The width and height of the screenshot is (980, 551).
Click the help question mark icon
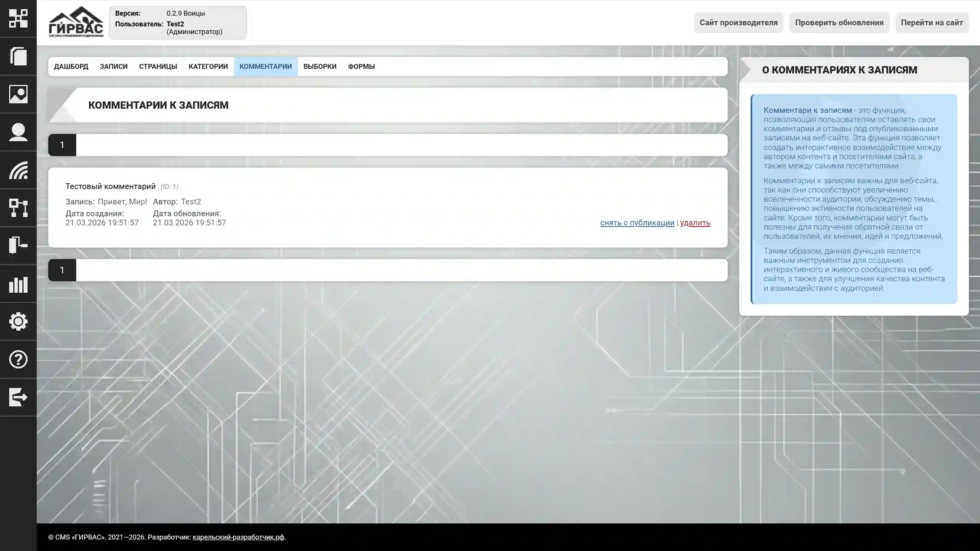coord(18,359)
